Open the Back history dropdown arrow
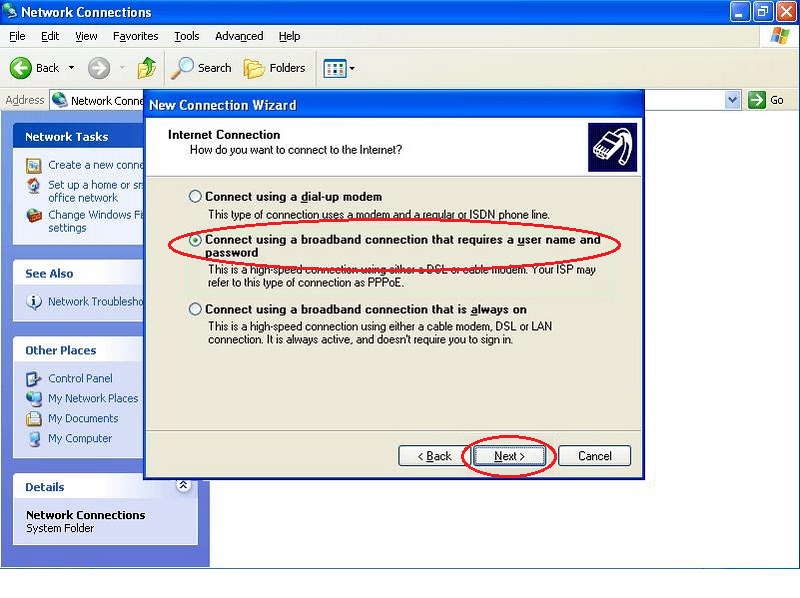 [71, 67]
